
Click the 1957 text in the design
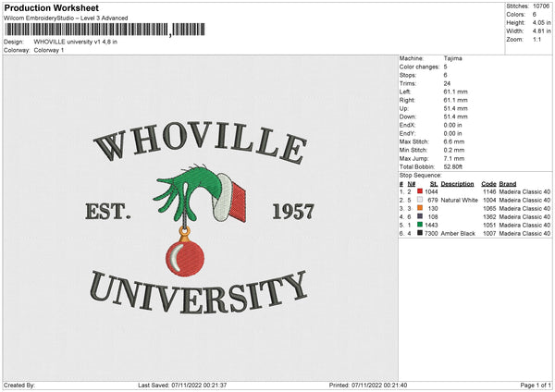293,212
